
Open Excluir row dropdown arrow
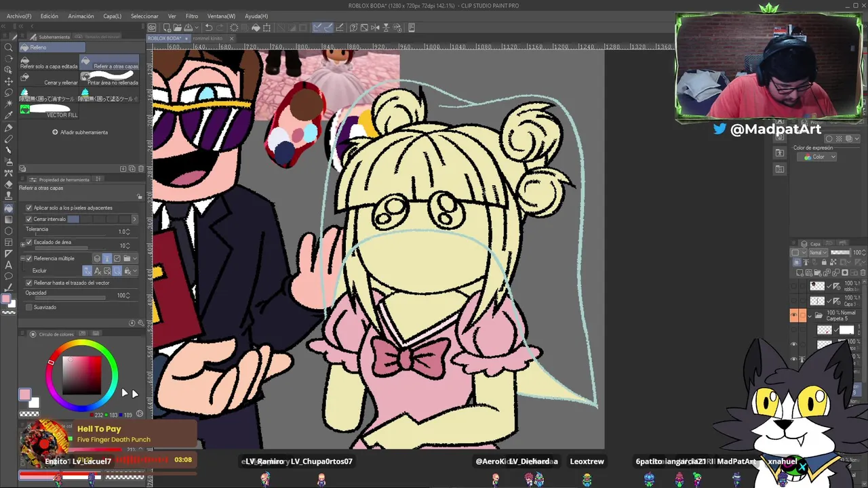[x=136, y=270]
